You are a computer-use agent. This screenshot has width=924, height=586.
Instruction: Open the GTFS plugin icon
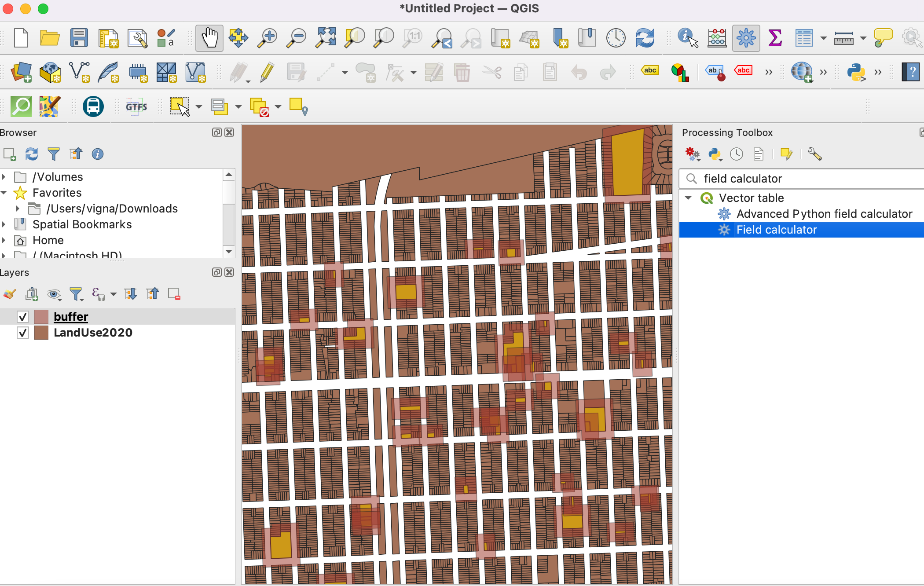[136, 107]
